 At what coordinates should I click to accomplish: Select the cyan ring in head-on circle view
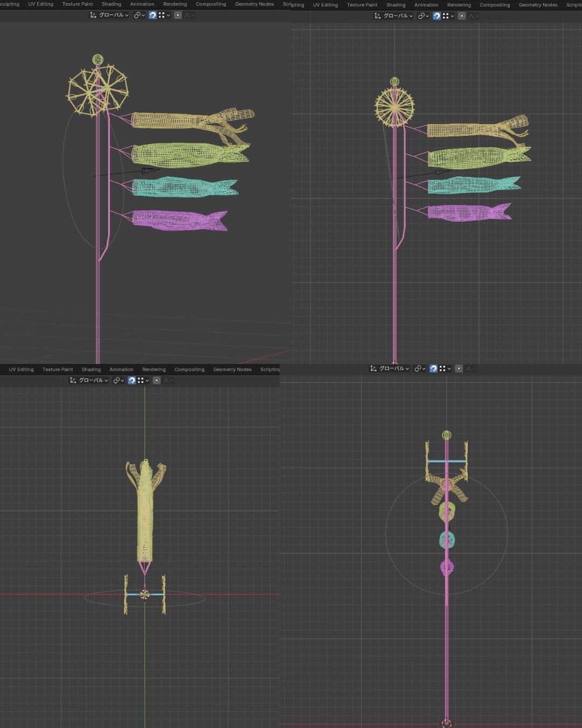(x=447, y=539)
